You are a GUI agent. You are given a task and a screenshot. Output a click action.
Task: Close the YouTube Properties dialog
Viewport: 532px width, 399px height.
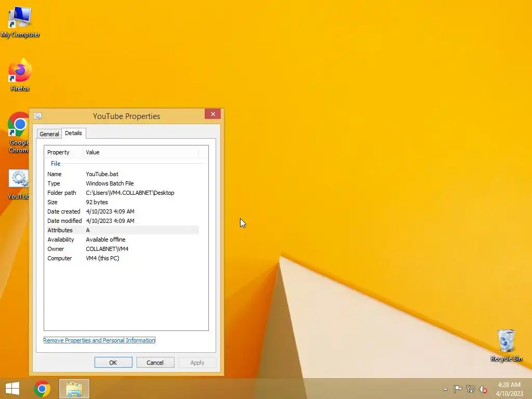pyautogui.click(x=212, y=114)
